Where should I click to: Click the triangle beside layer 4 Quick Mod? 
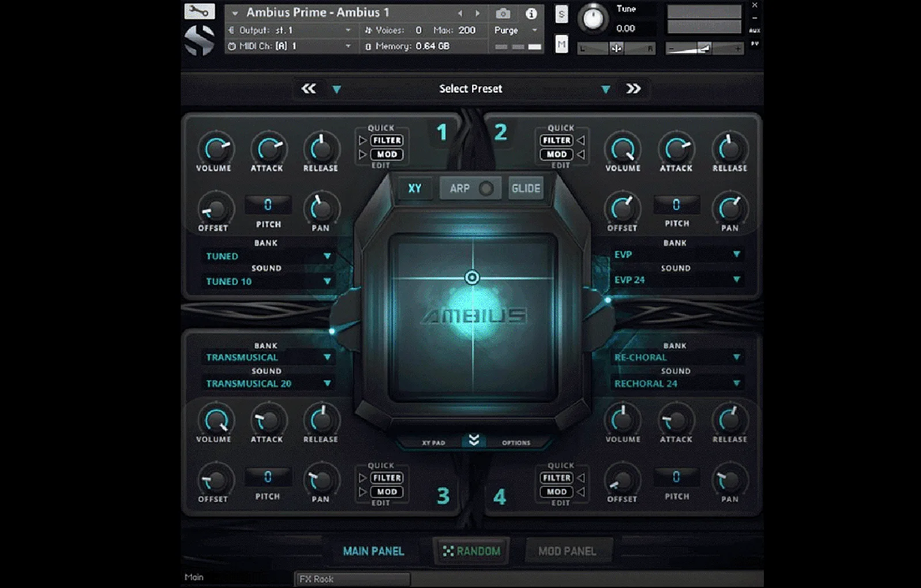point(581,492)
